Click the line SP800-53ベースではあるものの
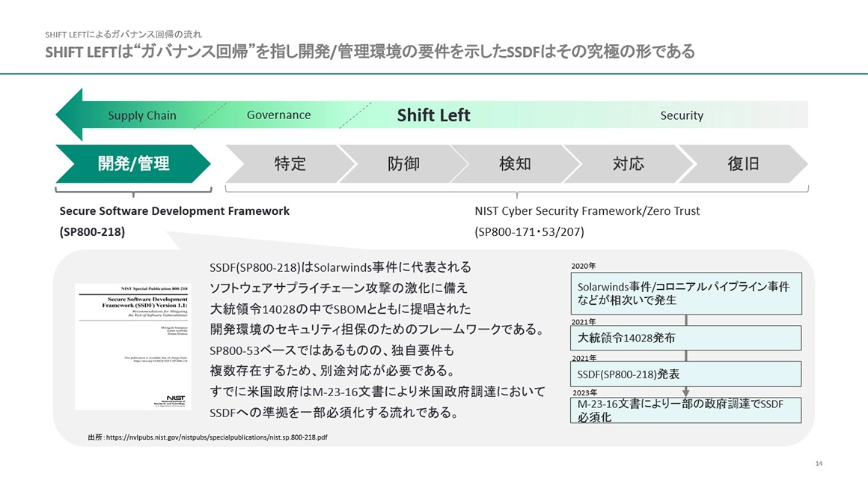The image size is (868, 489). pyautogui.click(x=331, y=350)
